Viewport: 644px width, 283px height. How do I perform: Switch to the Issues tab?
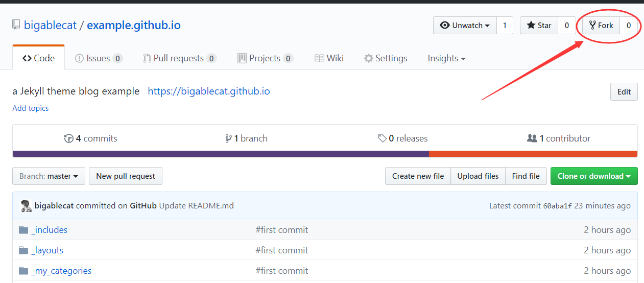(99, 58)
